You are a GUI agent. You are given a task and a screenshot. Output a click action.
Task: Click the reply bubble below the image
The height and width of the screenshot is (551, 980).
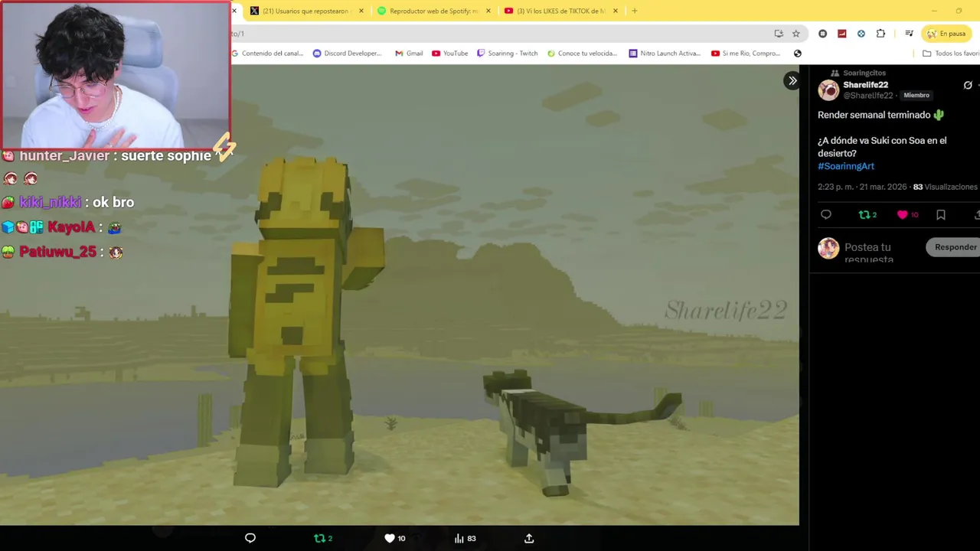click(250, 538)
